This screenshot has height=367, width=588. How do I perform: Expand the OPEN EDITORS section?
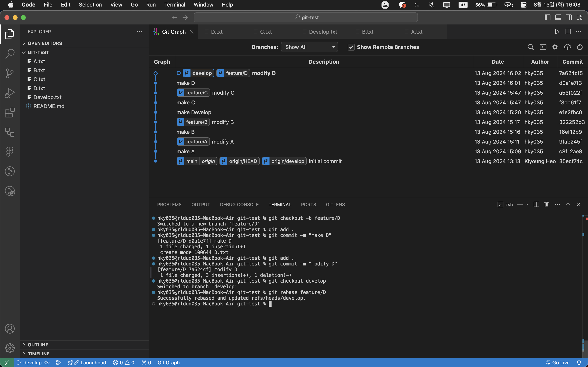click(x=45, y=43)
